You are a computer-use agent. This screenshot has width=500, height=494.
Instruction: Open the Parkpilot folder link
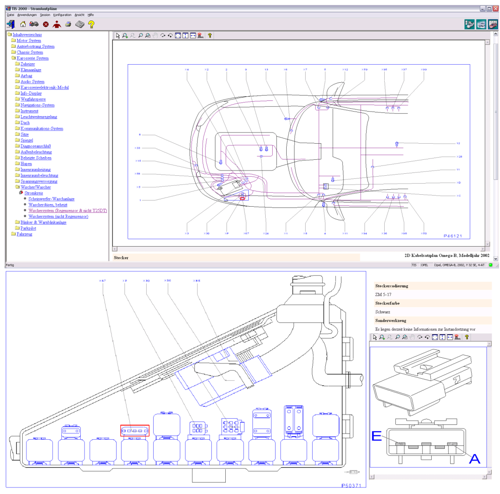pos(28,228)
